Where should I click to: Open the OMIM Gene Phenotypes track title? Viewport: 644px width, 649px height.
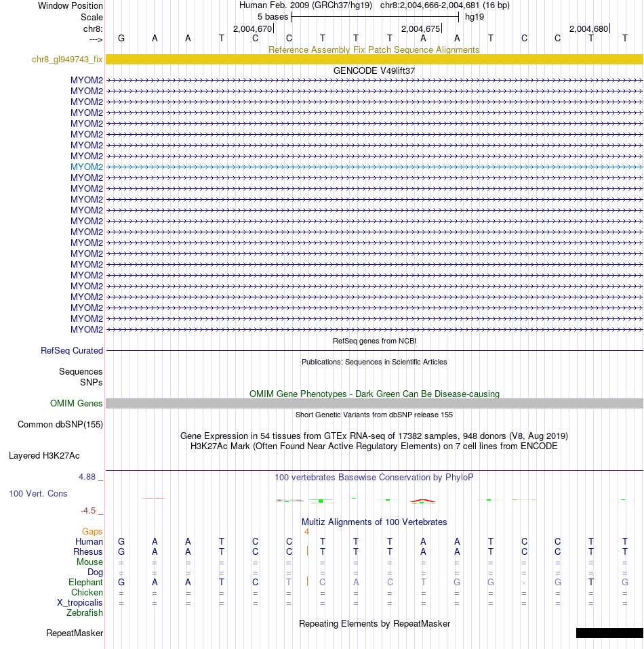coord(374,394)
